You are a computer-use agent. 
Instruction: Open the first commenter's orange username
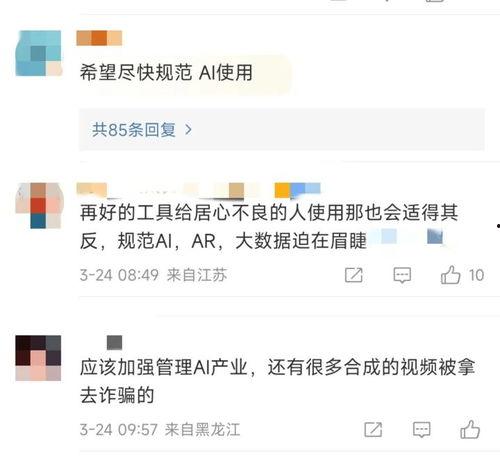coord(99,38)
